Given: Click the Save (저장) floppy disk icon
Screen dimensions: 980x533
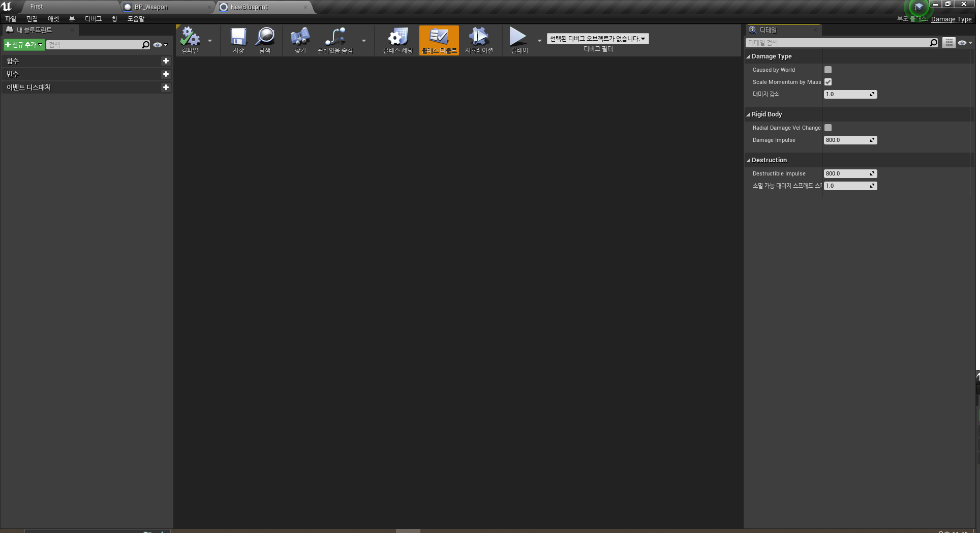Looking at the screenshot, I should tap(238, 40).
